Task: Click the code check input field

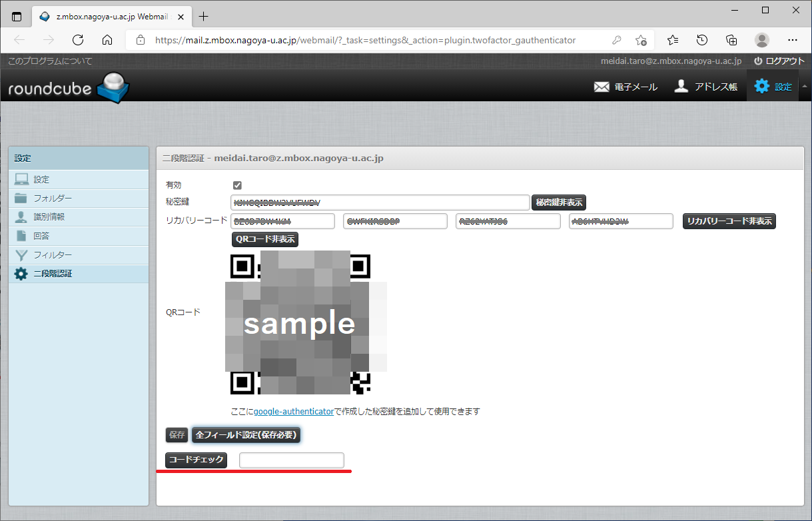Action: 291,460
